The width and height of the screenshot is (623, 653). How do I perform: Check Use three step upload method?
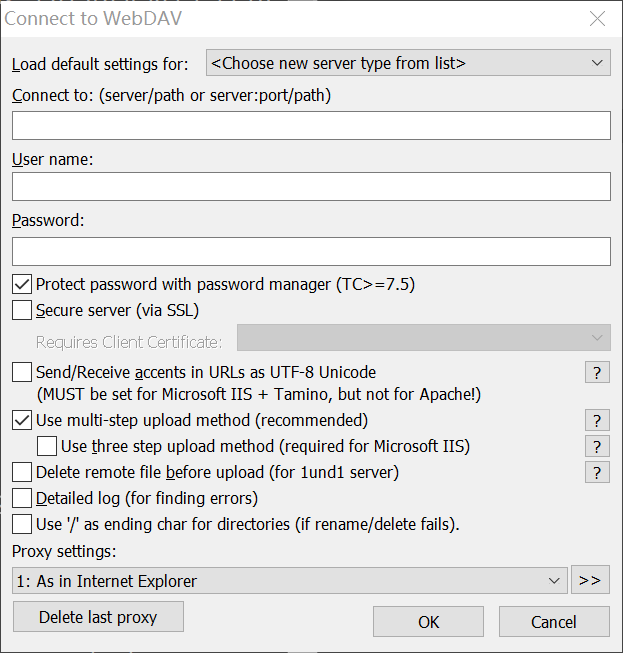click(47, 446)
